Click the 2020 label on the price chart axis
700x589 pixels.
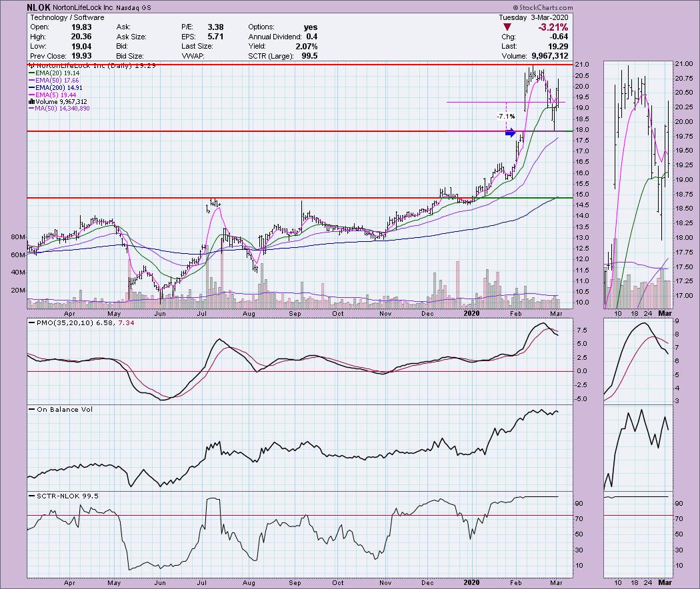pos(471,313)
